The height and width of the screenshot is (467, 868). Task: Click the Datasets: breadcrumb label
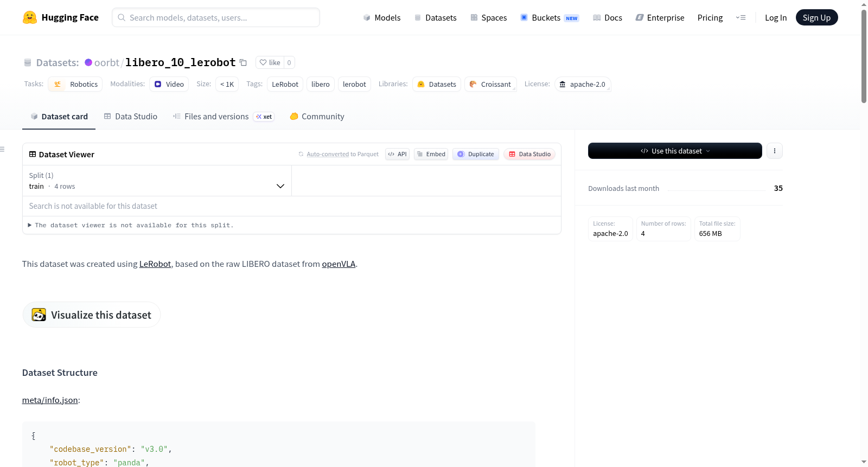click(x=58, y=62)
